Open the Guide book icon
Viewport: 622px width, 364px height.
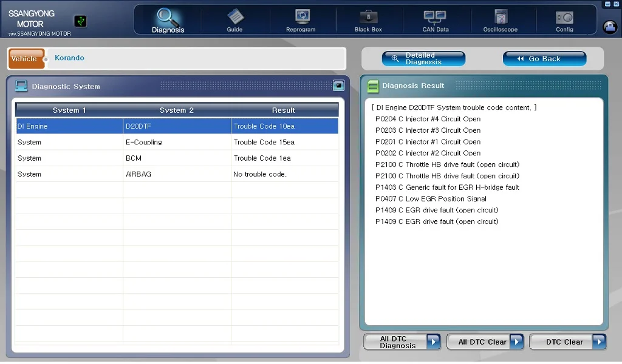(235, 17)
